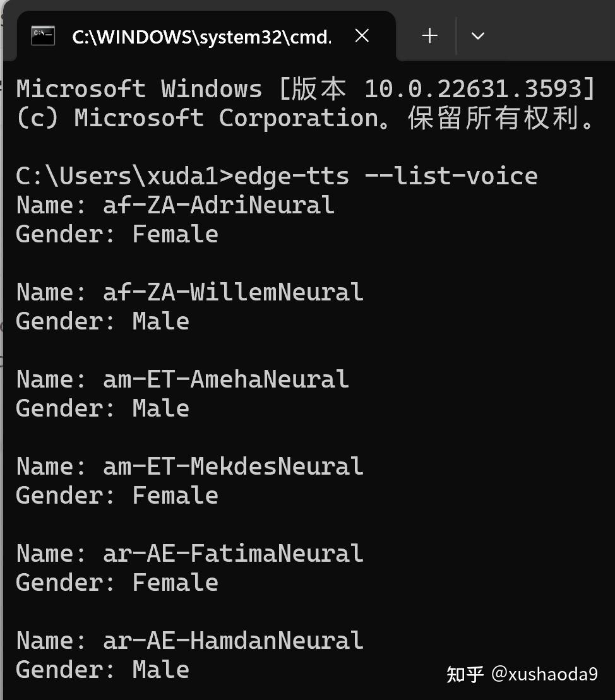This screenshot has height=700, width=615.
Task: Click the Microsoft Corporation copyright line
Action: (x=306, y=118)
